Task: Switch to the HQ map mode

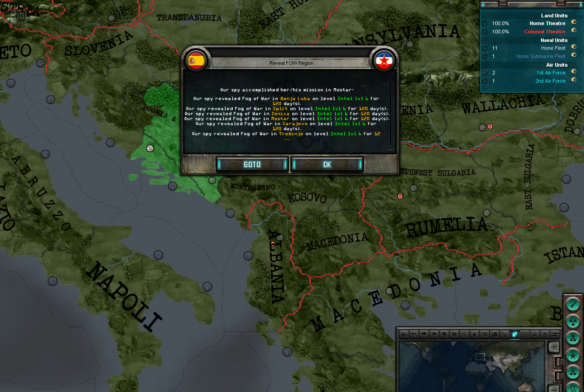Action: point(525,334)
